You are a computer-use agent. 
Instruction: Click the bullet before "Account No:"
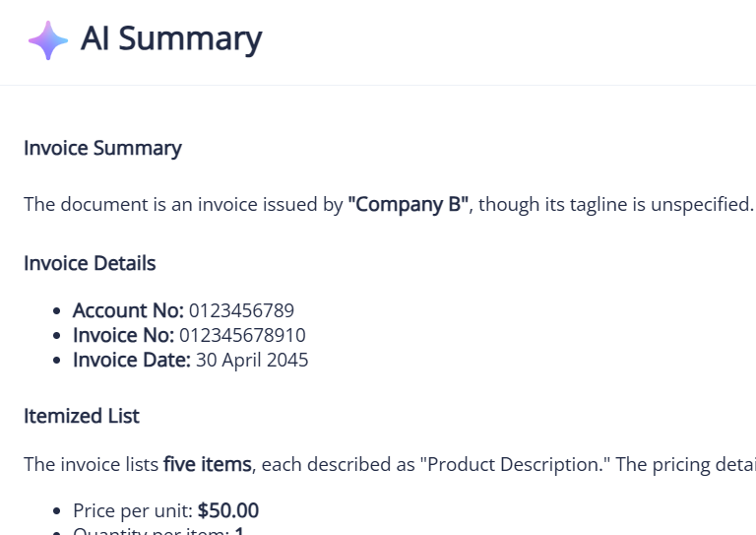coord(58,311)
